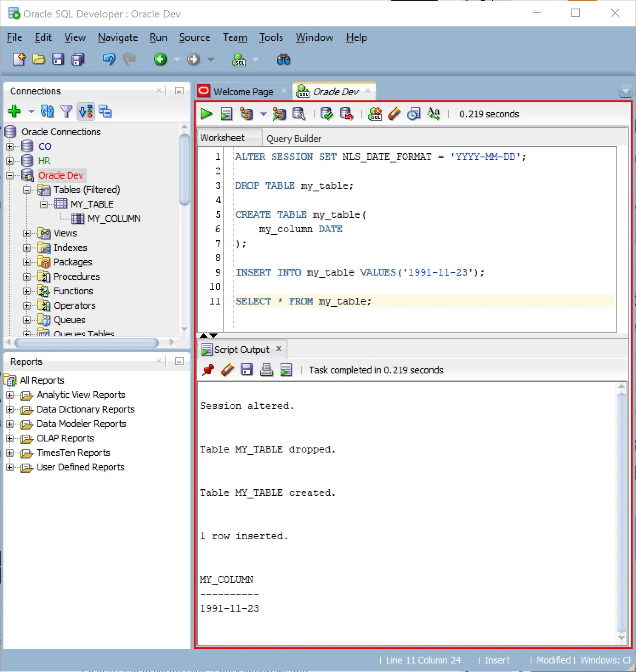The width and height of the screenshot is (636, 672).
Task: Expand the CO connection node
Action: [x=10, y=146]
